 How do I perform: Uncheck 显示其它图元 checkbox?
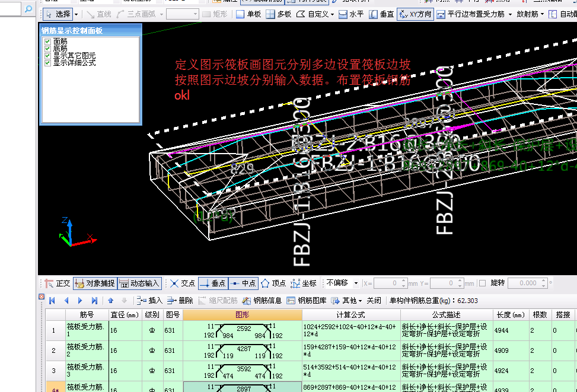pos(47,56)
